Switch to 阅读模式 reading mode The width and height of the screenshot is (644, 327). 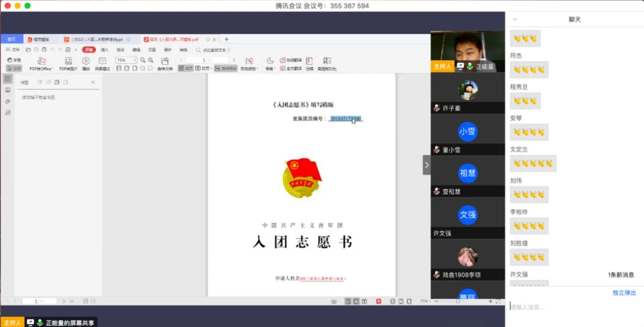(103, 64)
